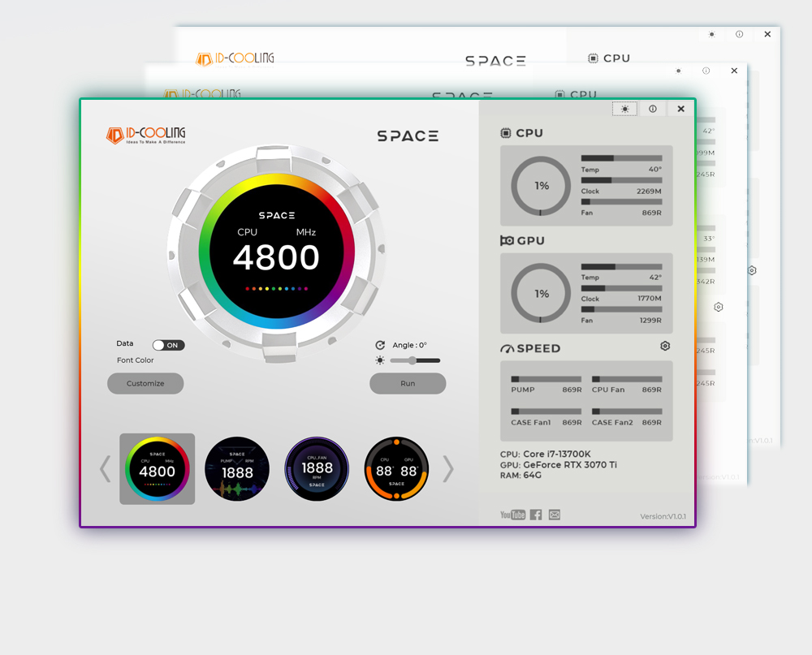Click the Core i7-13700K CPU text

(557, 454)
